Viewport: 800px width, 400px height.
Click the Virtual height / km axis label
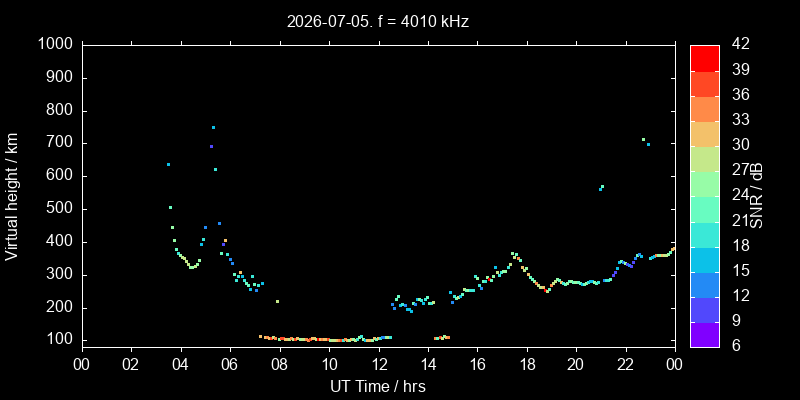(12, 196)
